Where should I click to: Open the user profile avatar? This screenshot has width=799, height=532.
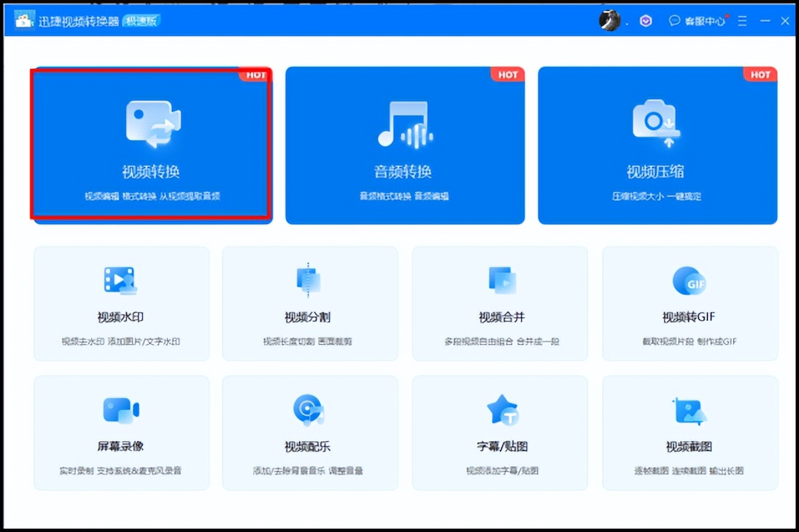point(610,21)
